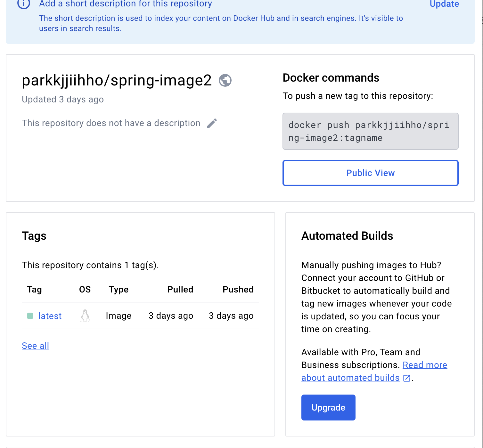
Task: Edit the description with the pencil icon
Action: click(212, 123)
